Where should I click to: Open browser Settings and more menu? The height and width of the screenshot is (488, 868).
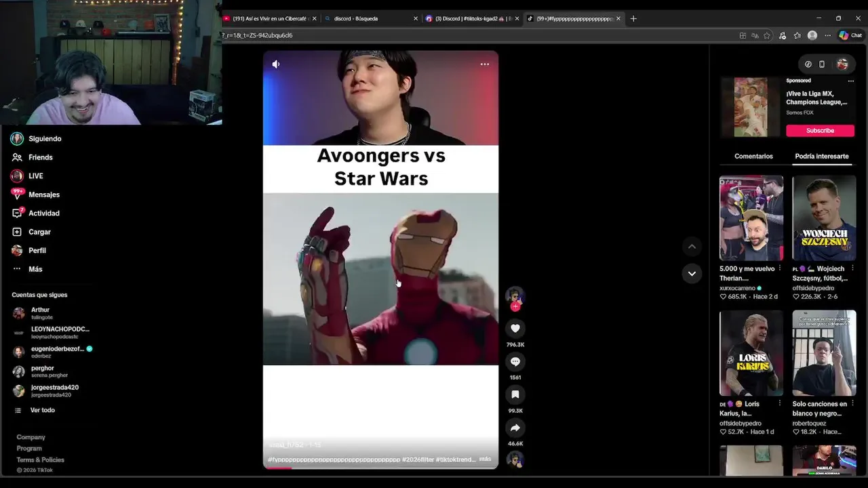point(827,35)
